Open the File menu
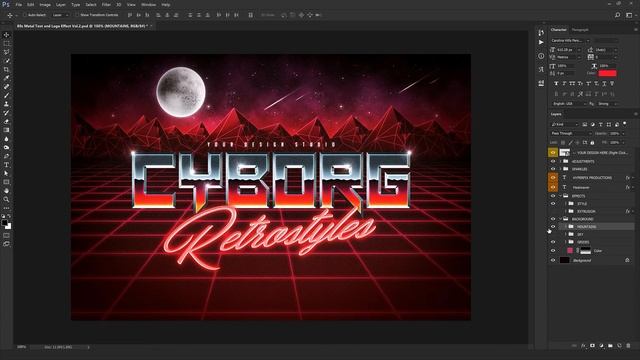Viewport: 640px width, 360px height. (x=19, y=4)
